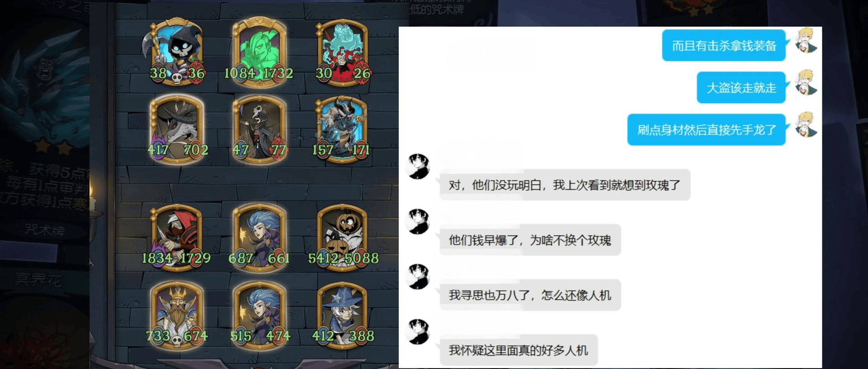Select the message 我怀疑这里面真的好多人机
This screenshot has height=369, width=868.
click(518, 350)
